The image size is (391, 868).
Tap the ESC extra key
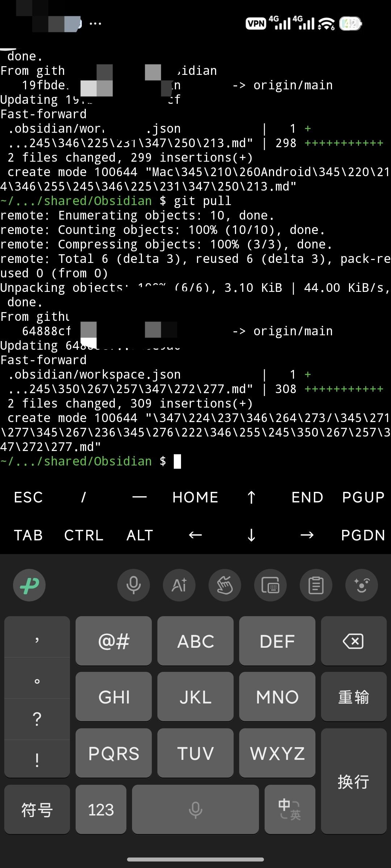pos(28,497)
